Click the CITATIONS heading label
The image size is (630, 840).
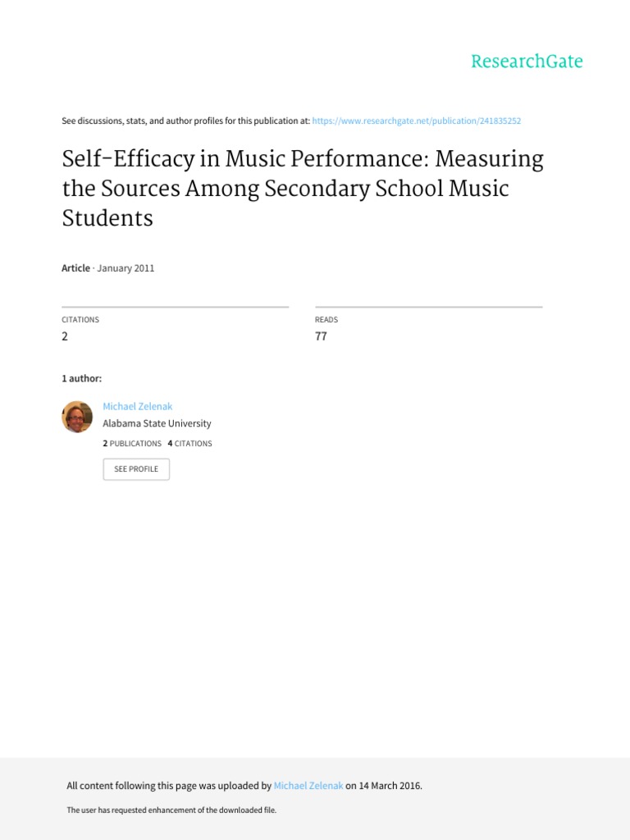[x=80, y=319]
